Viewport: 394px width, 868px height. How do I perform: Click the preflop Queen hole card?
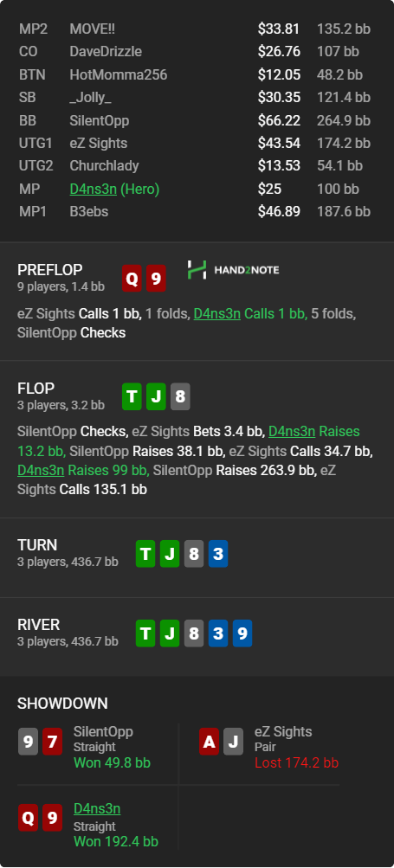tap(132, 279)
